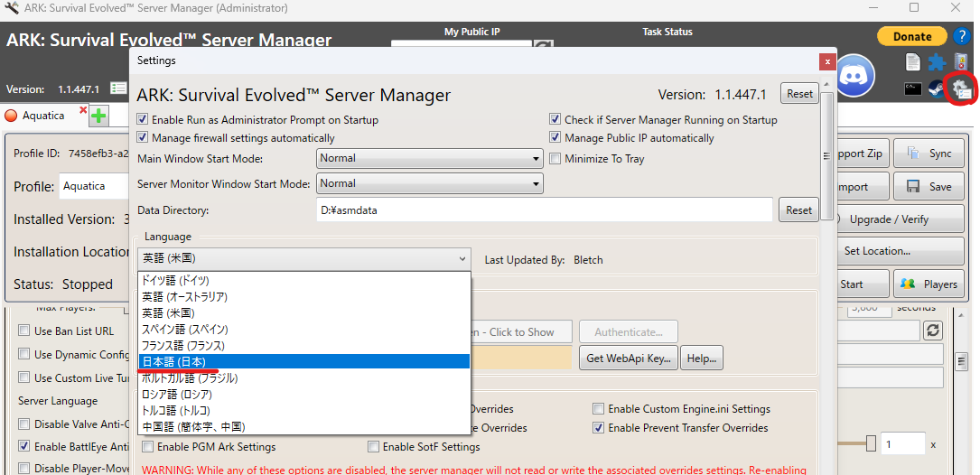980x475 pixels.
Task: Open the plugins puzzle piece icon
Action: (x=937, y=62)
